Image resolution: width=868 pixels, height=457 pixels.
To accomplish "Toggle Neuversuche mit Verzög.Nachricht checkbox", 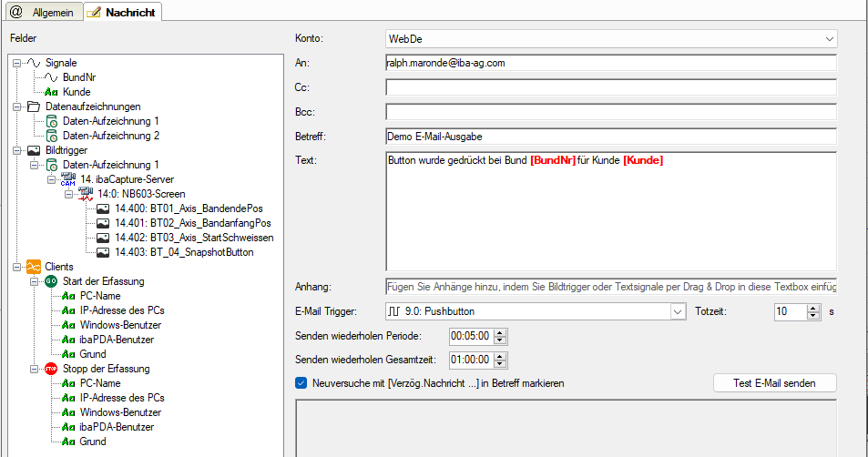I will pyautogui.click(x=301, y=383).
